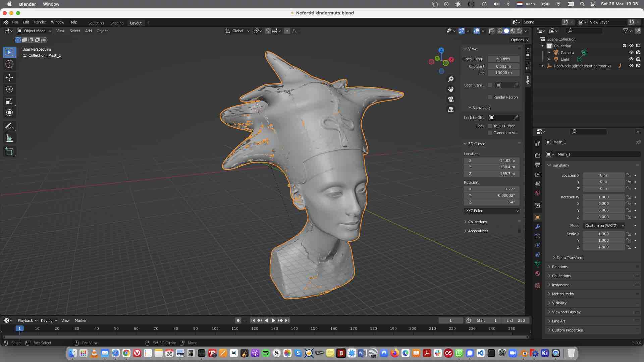Image resolution: width=644 pixels, height=362 pixels.
Task: Choose the Measure tool
Action: tap(9, 138)
